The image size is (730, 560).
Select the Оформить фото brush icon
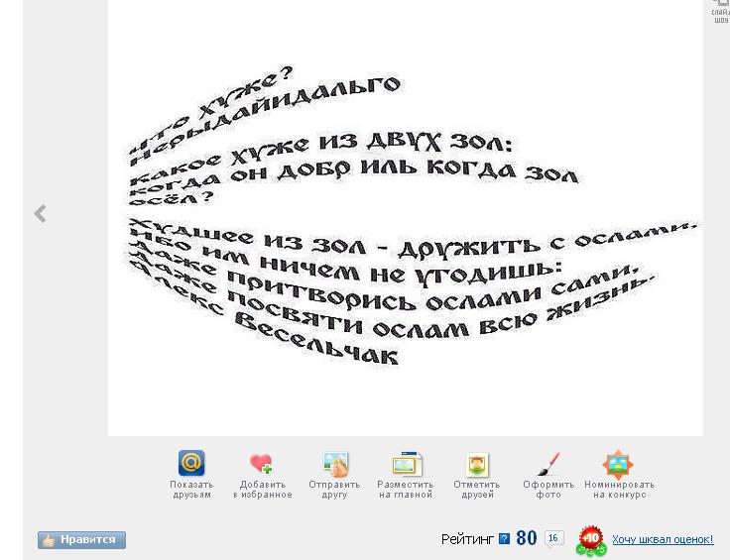pyautogui.click(x=548, y=464)
